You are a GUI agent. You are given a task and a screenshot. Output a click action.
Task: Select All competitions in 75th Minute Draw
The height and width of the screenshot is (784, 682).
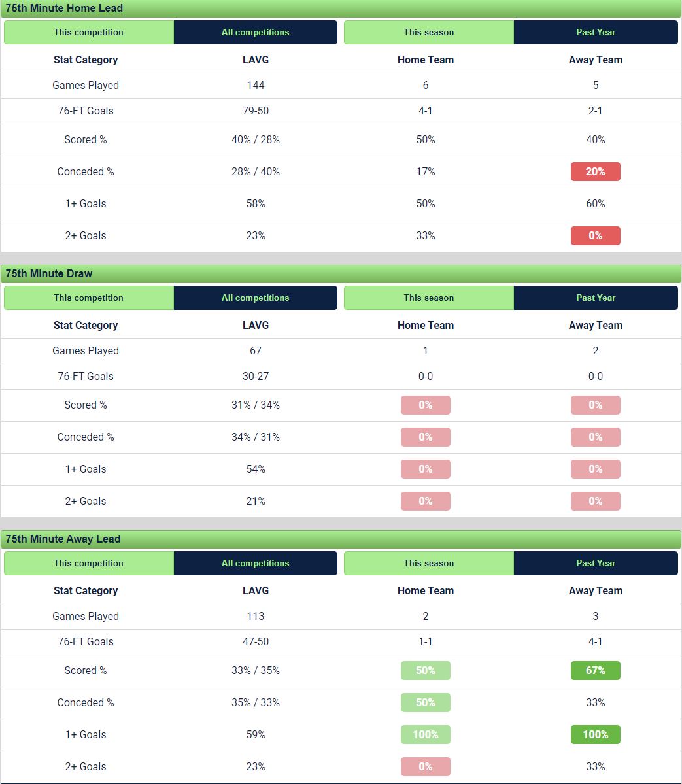pos(255,298)
